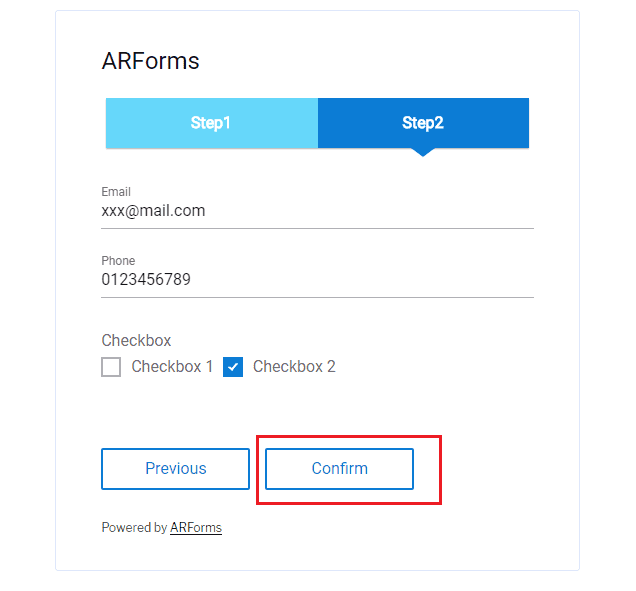Uncheck the Checkbox 2 box

pyautogui.click(x=233, y=367)
